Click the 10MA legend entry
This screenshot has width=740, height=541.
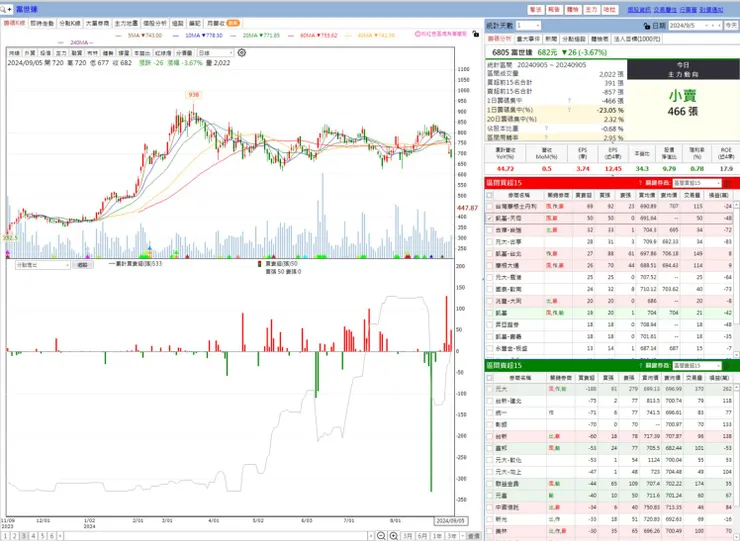(199, 35)
